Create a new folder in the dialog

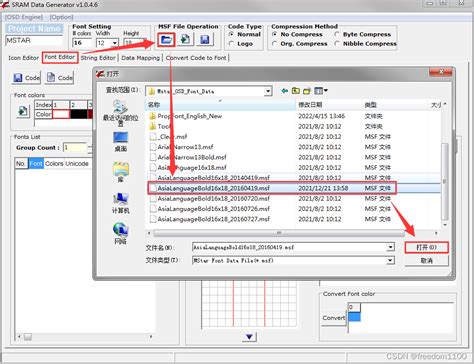[307, 91]
